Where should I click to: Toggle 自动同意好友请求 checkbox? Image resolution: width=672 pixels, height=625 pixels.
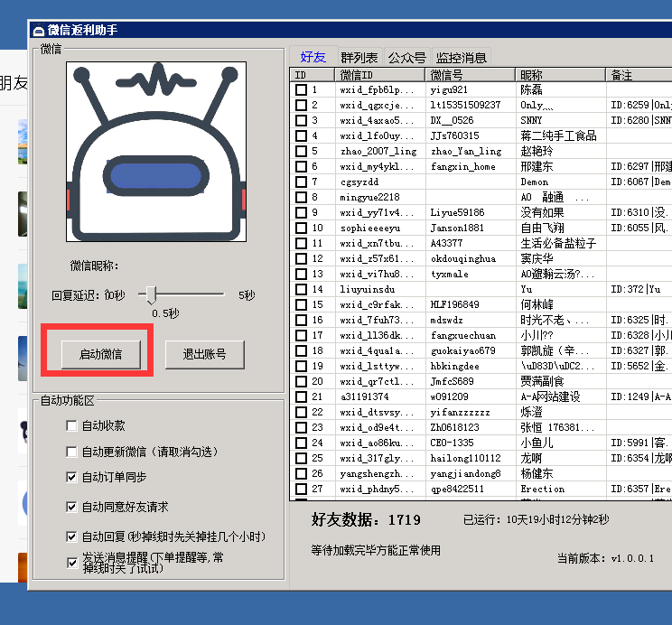point(71,507)
